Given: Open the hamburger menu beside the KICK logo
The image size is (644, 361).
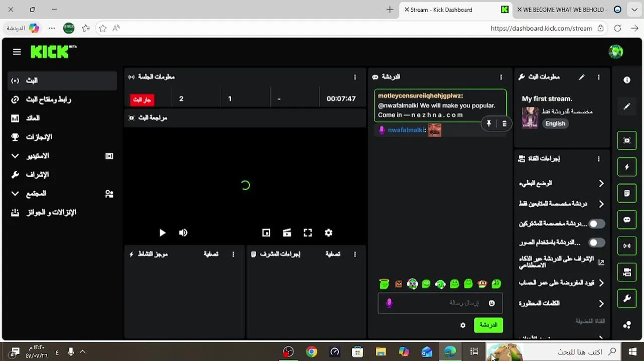Looking at the screenshot, I should tap(17, 52).
